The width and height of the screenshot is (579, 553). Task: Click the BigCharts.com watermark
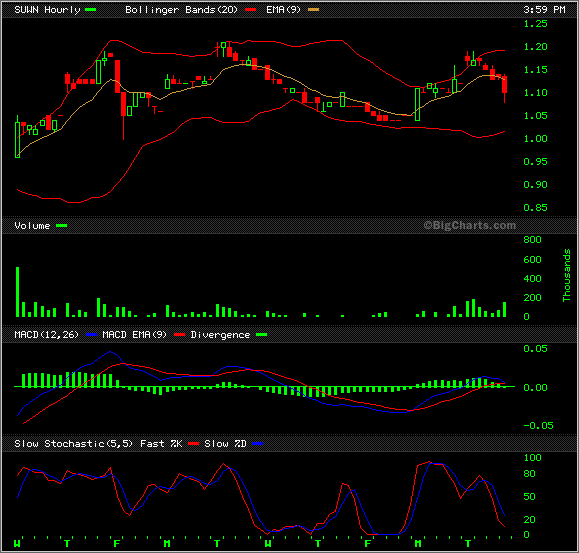tap(469, 225)
